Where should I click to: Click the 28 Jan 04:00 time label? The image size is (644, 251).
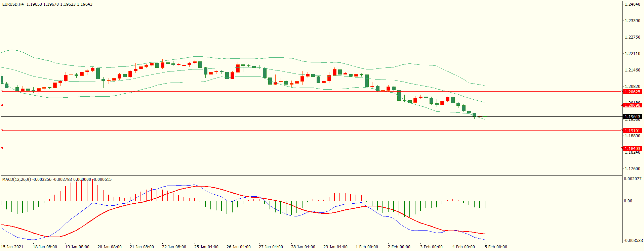pos(303,247)
